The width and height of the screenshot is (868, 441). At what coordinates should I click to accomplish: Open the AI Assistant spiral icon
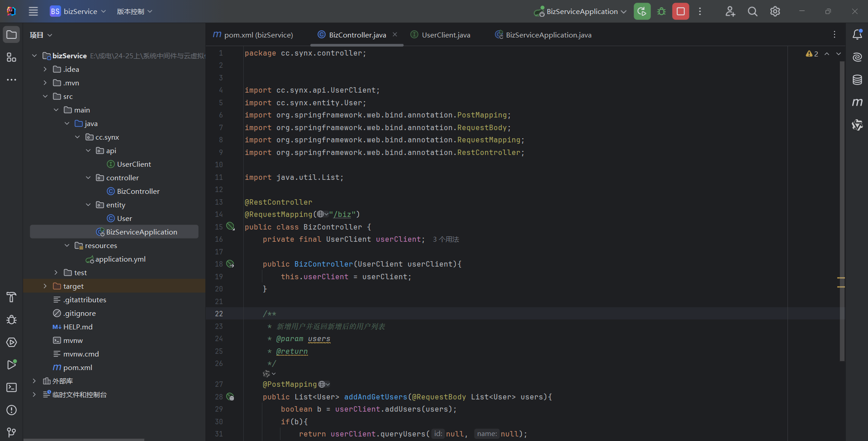857,57
